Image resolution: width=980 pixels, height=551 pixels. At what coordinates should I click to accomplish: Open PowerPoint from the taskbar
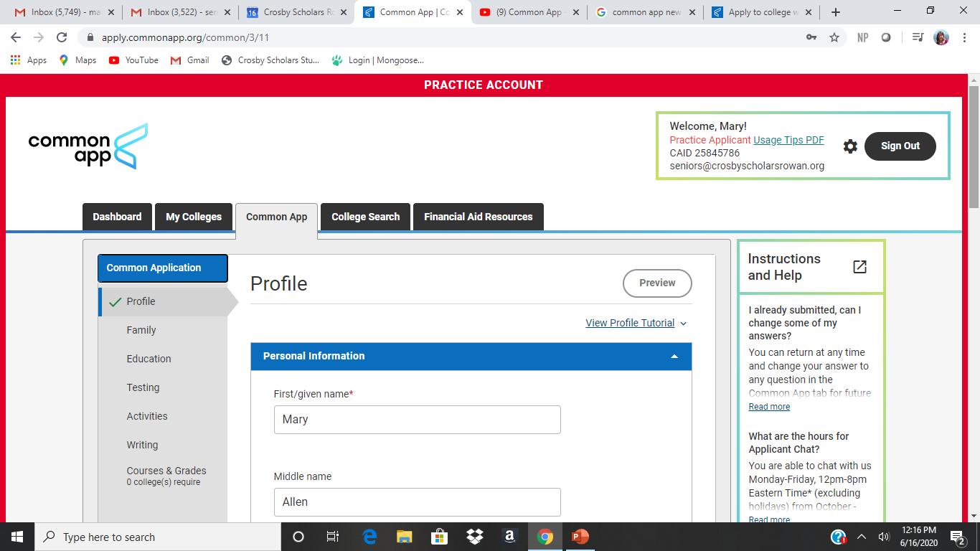pyautogui.click(x=580, y=537)
